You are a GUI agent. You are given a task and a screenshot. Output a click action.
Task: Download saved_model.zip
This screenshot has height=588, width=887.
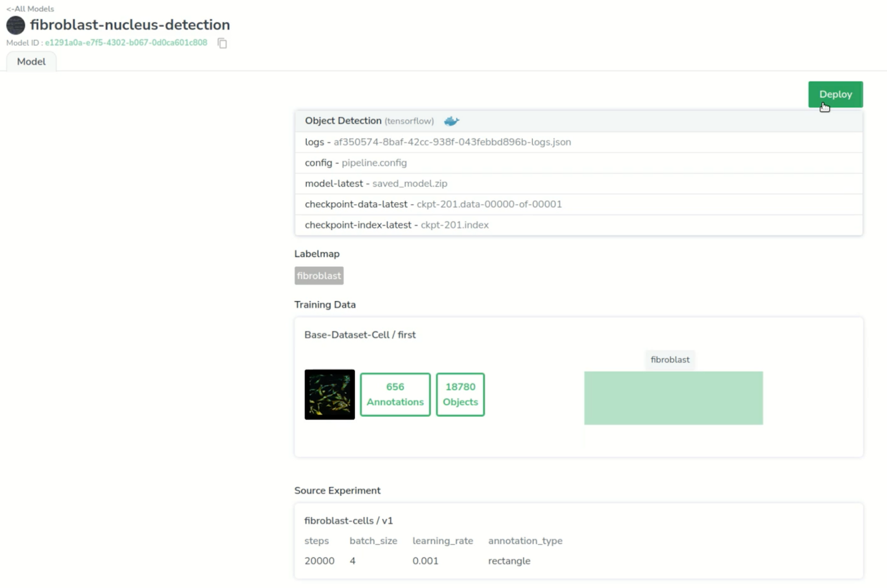pos(410,184)
